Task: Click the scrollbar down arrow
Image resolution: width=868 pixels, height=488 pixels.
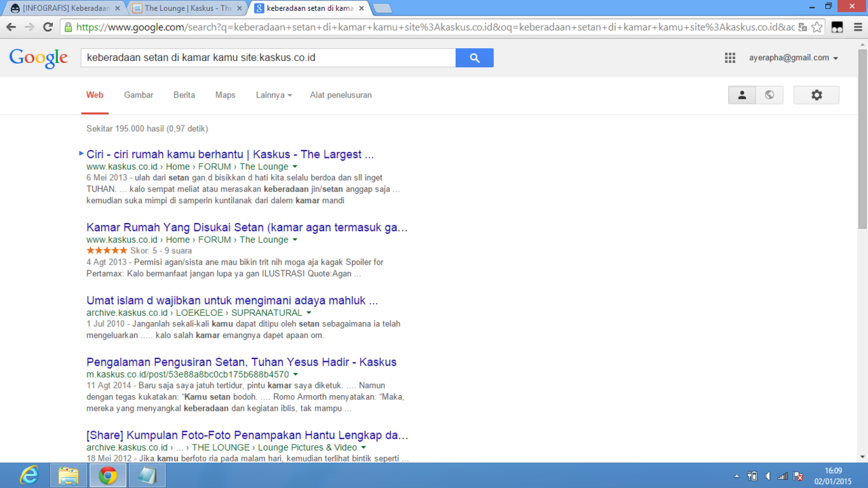Action: click(x=863, y=457)
